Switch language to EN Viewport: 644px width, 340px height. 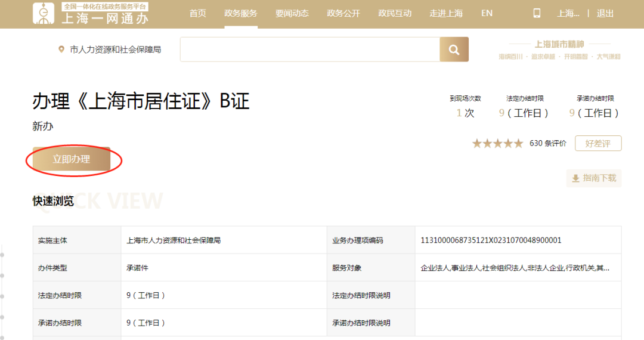click(x=487, y=14)
